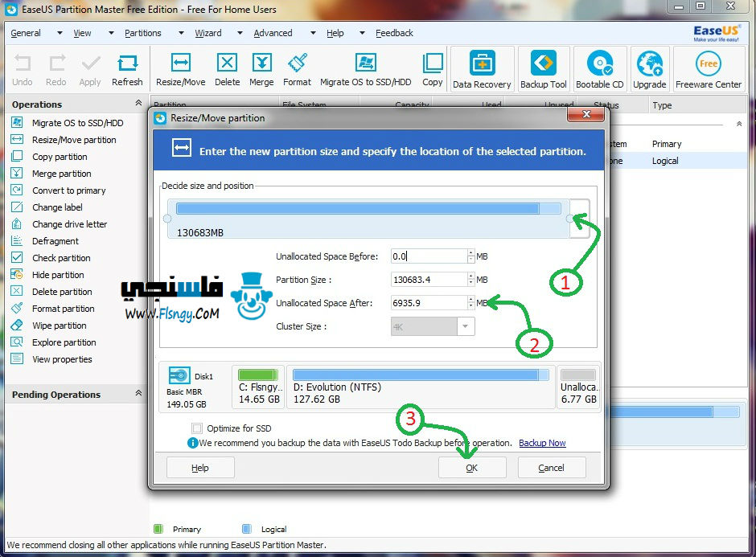Follow the Backup Now link
The width and height of the screenshot is (756, 557).
(542, 443)
